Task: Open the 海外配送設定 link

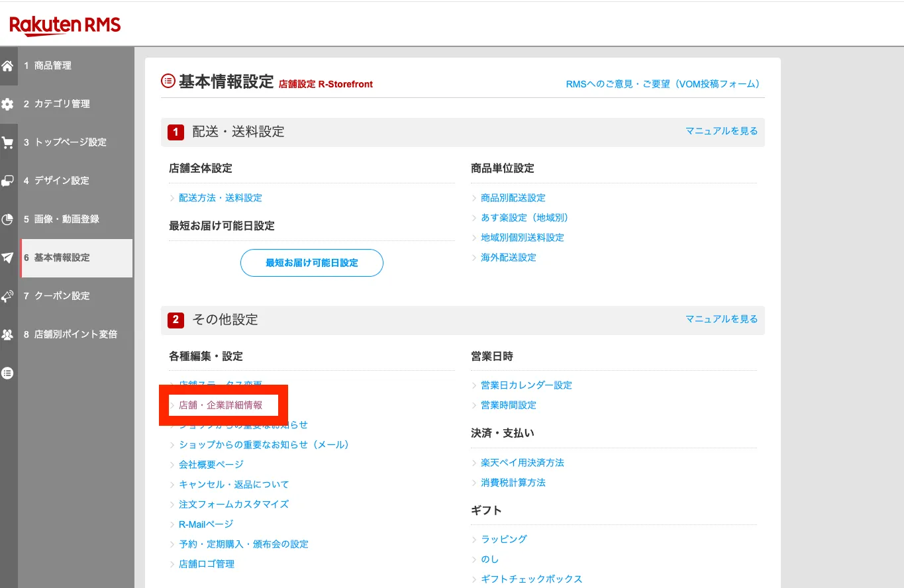Action: coord(509,258)
